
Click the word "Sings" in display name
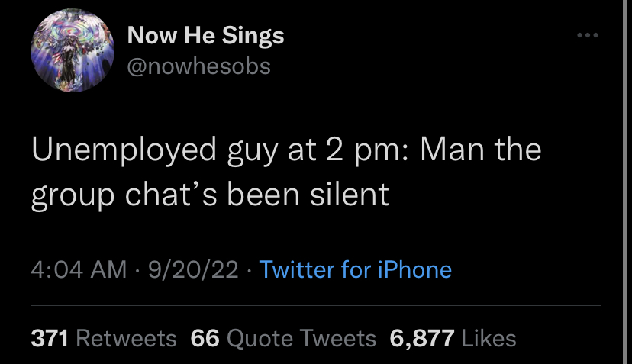253,37
